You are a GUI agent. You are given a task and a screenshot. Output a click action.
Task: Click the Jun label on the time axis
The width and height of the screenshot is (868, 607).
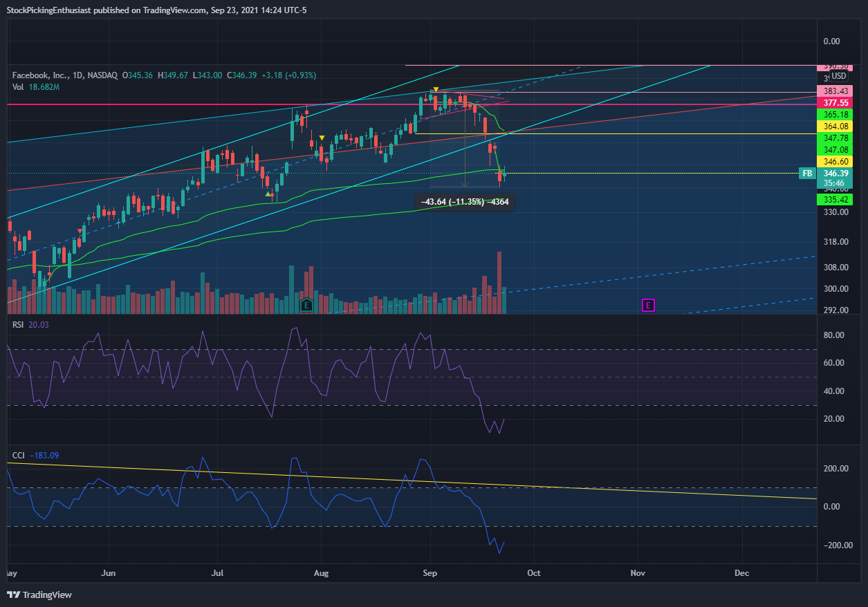(x=109, y=573)
